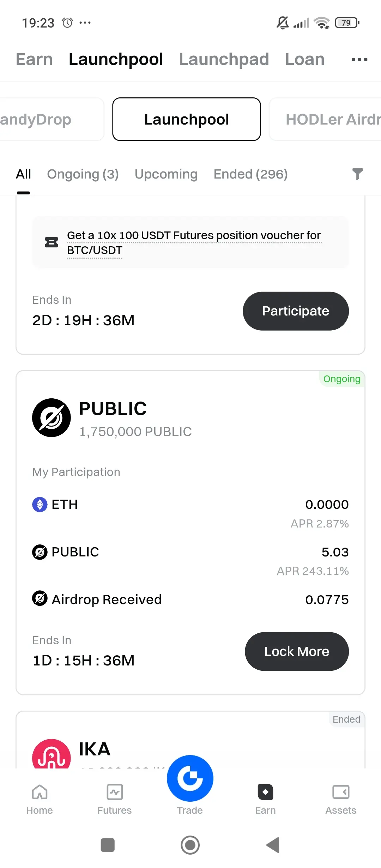Open Futures in bottom navigation
The width and height of the screenshot is (381, 868).
pos(115,800)
